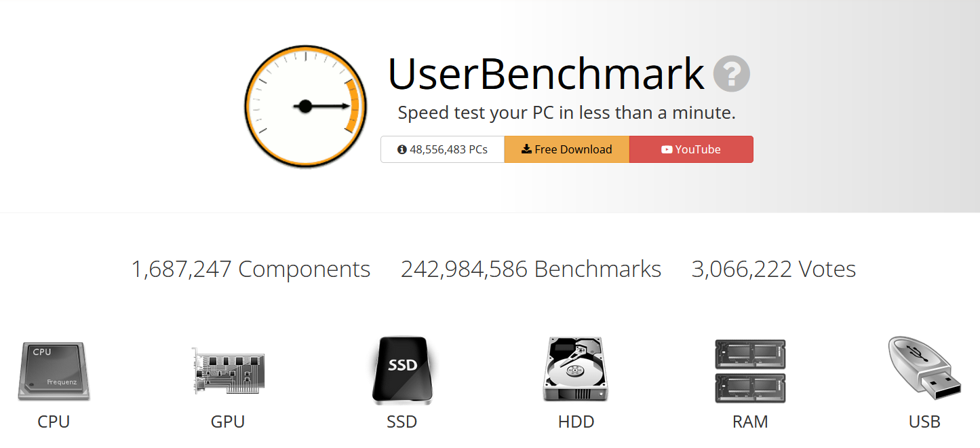Choose the HDD hard disk icon

pos(576,370)
